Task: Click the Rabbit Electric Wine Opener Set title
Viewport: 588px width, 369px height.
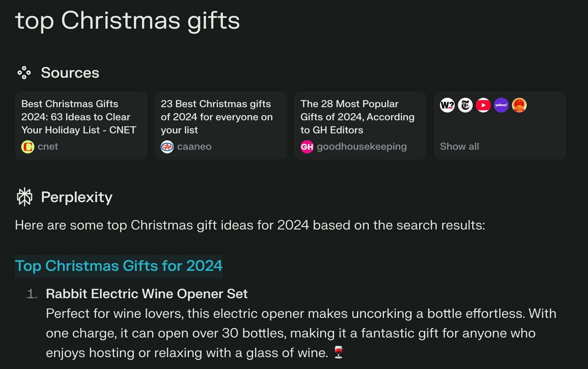Action: pyautogui.click(x=147, y=294)
